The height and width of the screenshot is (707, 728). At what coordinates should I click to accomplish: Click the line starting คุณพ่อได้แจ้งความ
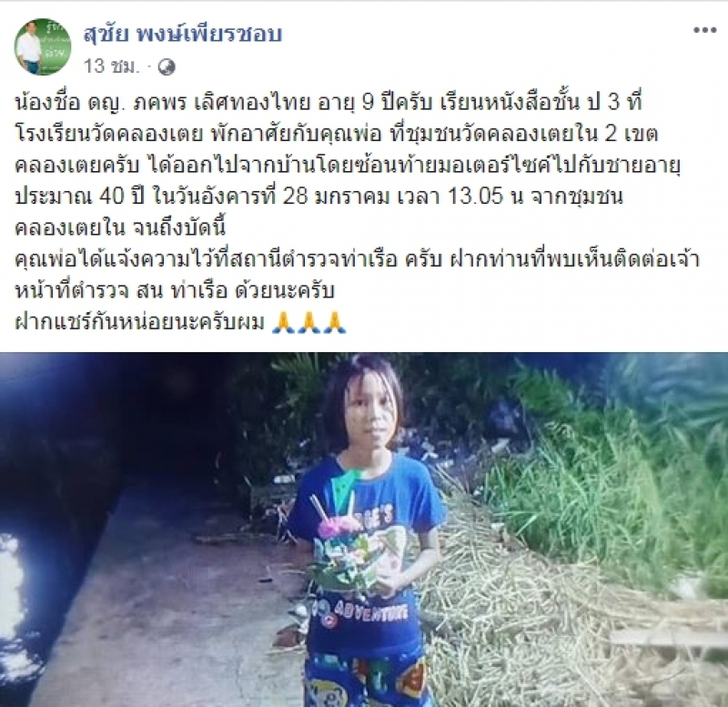[x=358, y=259]
